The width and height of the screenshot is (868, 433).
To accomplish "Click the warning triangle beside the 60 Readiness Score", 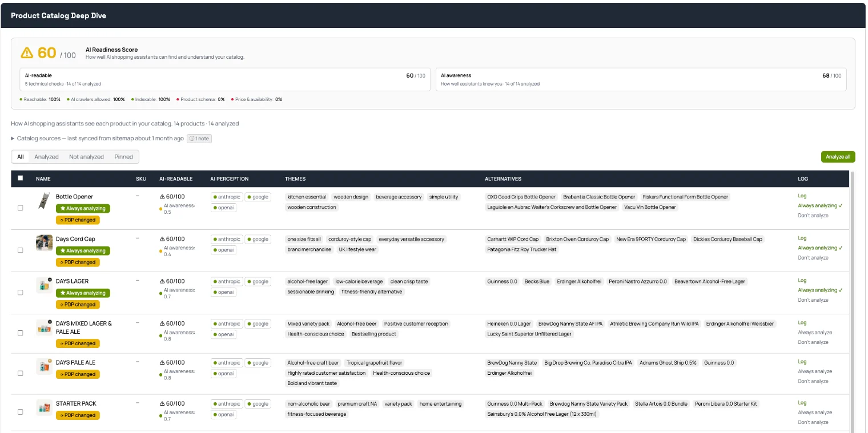I will [x=27, y=52].
